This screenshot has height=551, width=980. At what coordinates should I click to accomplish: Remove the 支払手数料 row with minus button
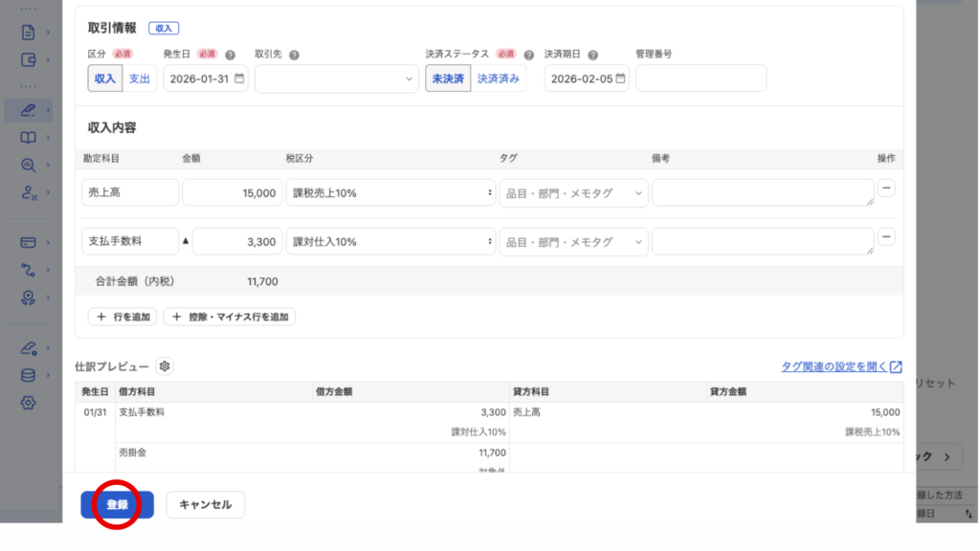coord(886,236)
